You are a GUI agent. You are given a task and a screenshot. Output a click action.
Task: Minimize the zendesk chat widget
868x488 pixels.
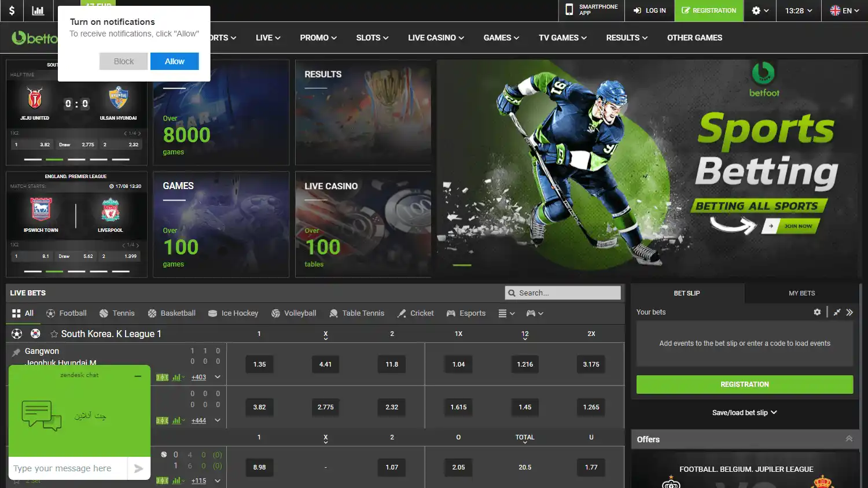pos(138,376)
